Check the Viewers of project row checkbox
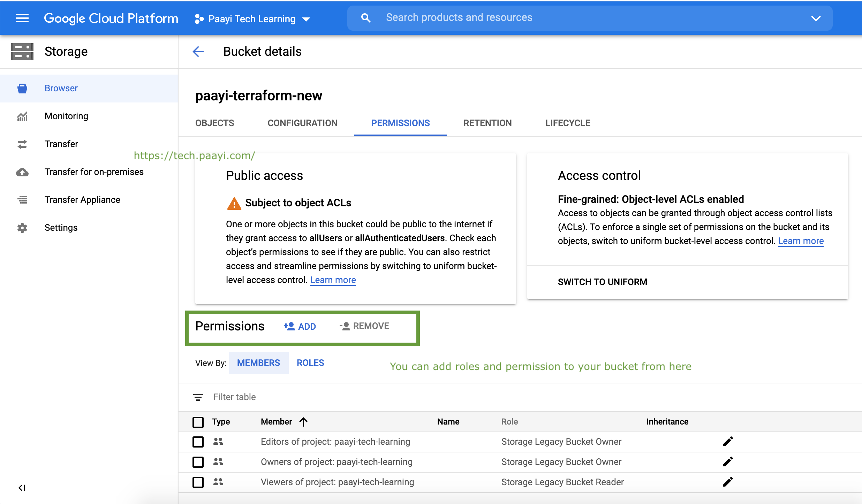 198,482
